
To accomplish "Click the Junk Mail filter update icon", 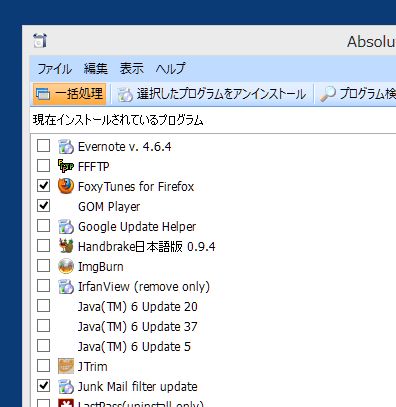I will click(66, 386).
